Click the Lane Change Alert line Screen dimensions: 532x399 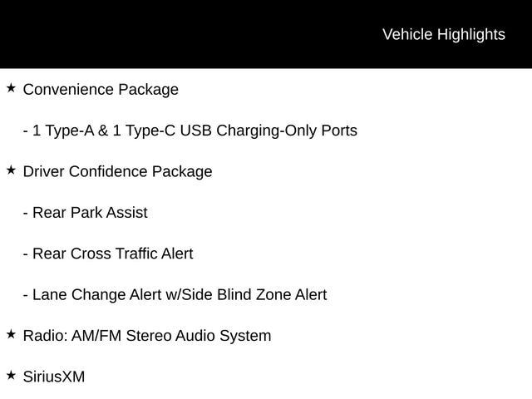click(175, 294)
